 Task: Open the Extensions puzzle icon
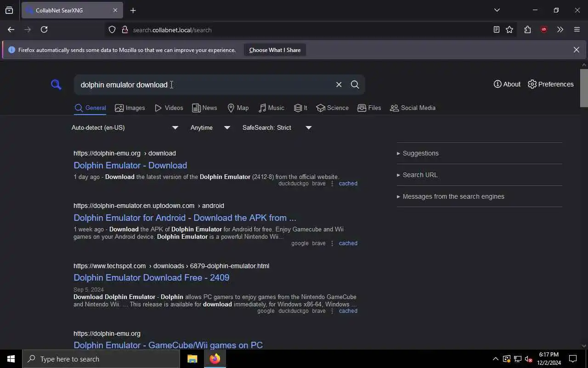click(x=527, y=30)
